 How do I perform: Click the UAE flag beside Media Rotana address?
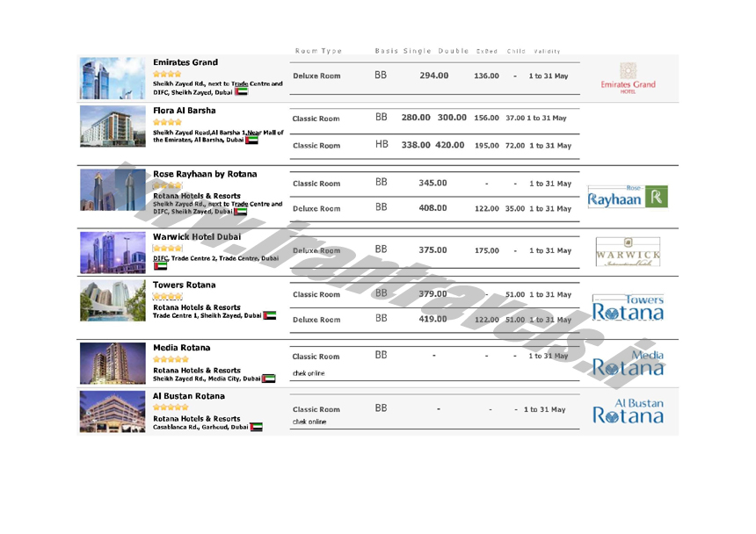[269, 379]
